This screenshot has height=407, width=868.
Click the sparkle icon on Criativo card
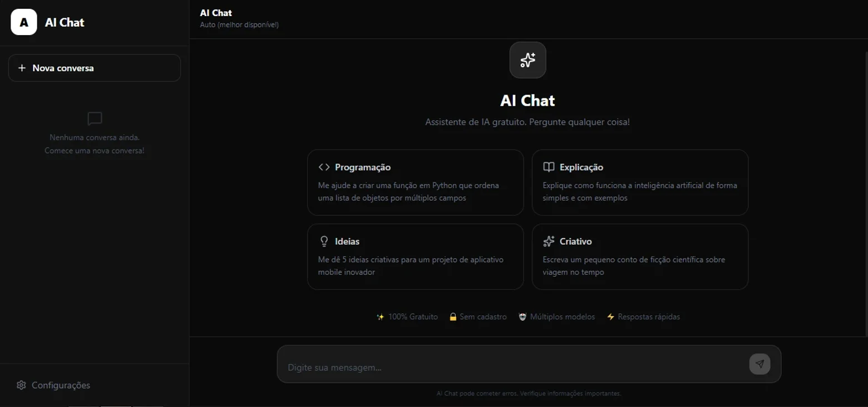[549, 241]
